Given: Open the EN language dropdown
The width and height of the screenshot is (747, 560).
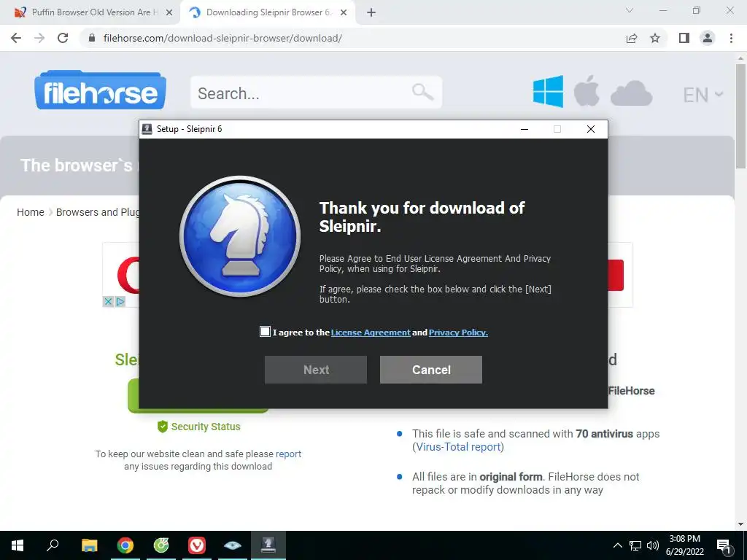Looking at the screenshot, I should click(703, 95).
